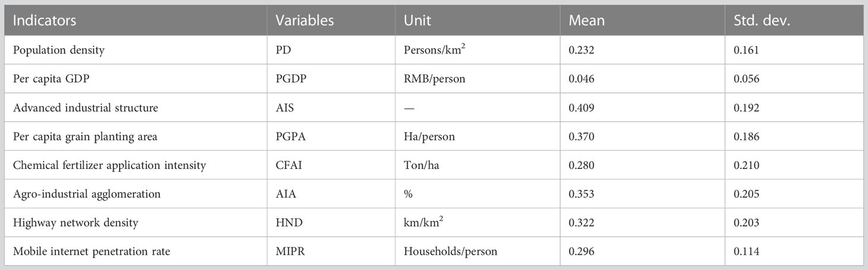The width and height of the screenshot is (868, 270).
Task: Click the Mean column header
Action: pos(586,21)
